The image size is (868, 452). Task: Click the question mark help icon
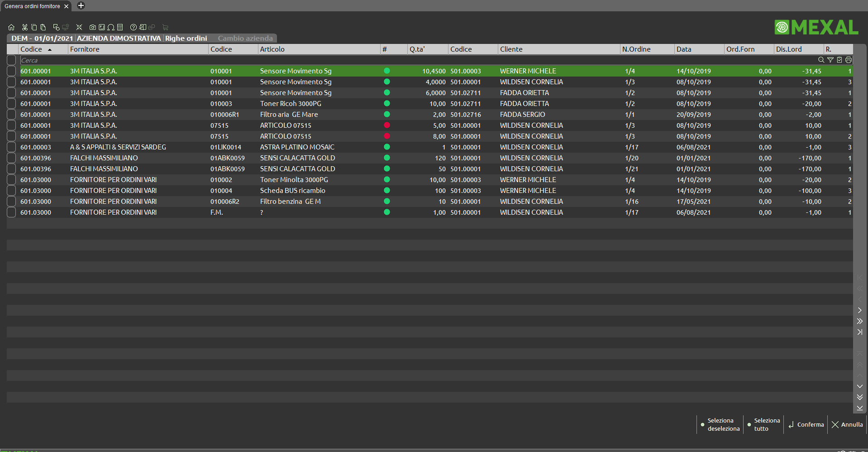click(x=134, y=27)
